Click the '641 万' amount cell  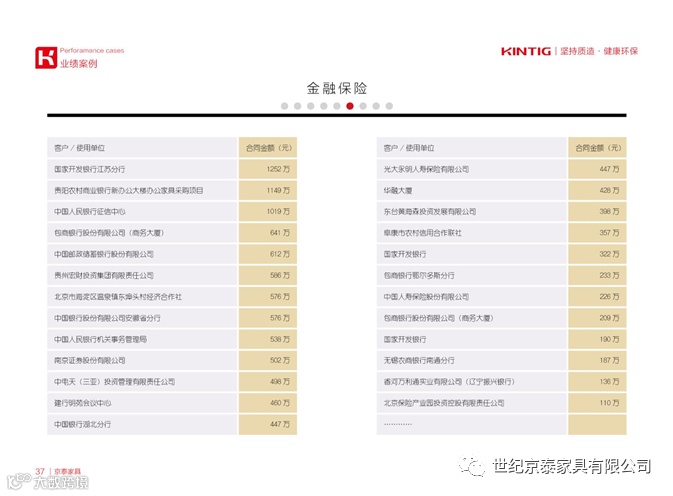(268, 233)
